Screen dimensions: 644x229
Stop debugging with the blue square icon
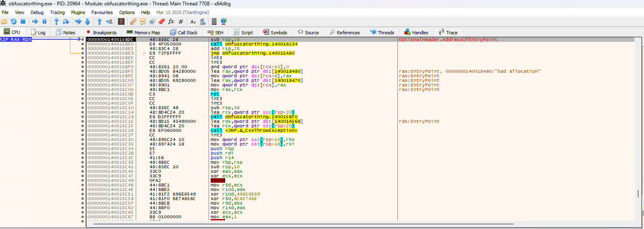(x=23, y=21)
